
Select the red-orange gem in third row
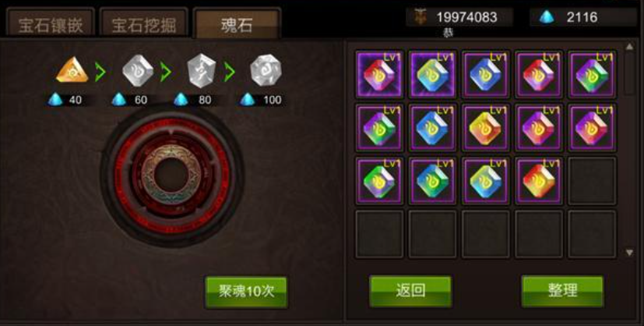tap(539, 181)
